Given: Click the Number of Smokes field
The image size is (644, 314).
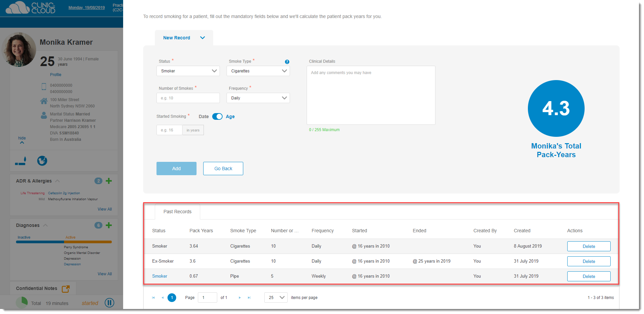Looking at the screenshot, I should pos(188,98).
